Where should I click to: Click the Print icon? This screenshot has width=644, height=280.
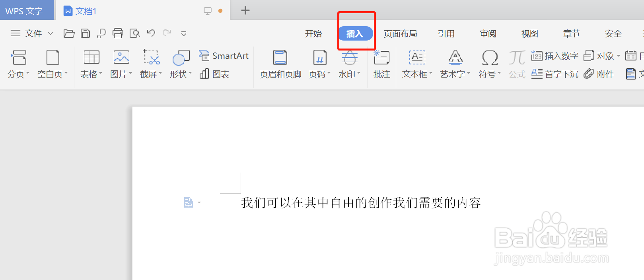coord(118,33)
